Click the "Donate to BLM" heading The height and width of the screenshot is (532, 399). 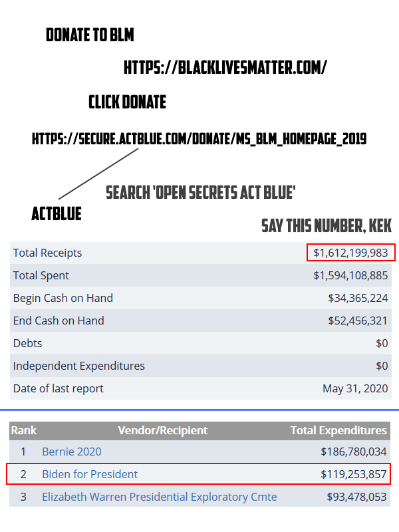[90, 35]
